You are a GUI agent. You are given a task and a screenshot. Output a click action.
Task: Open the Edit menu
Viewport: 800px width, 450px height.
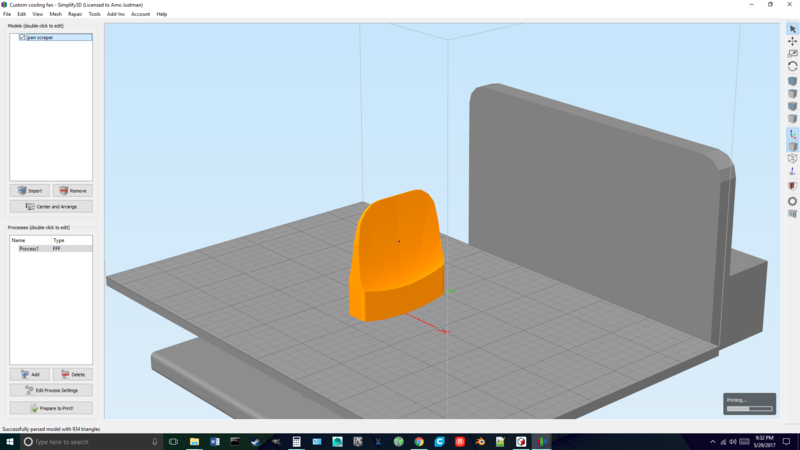click(21, 14)
